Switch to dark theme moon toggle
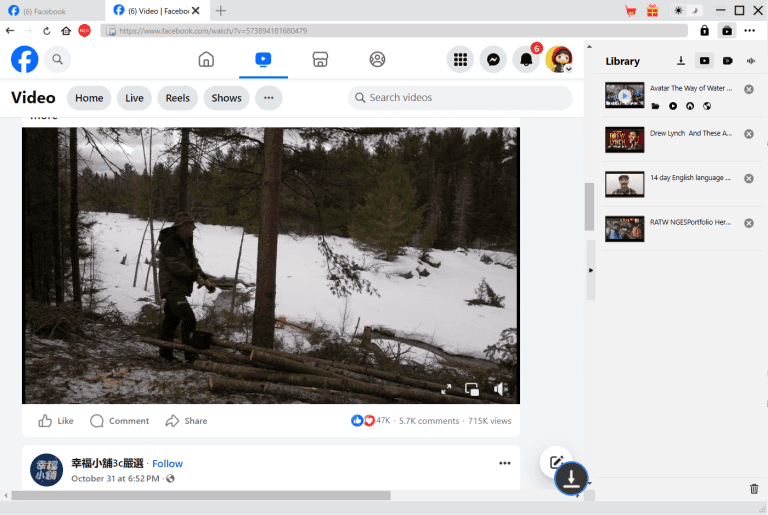 point(695,10)
